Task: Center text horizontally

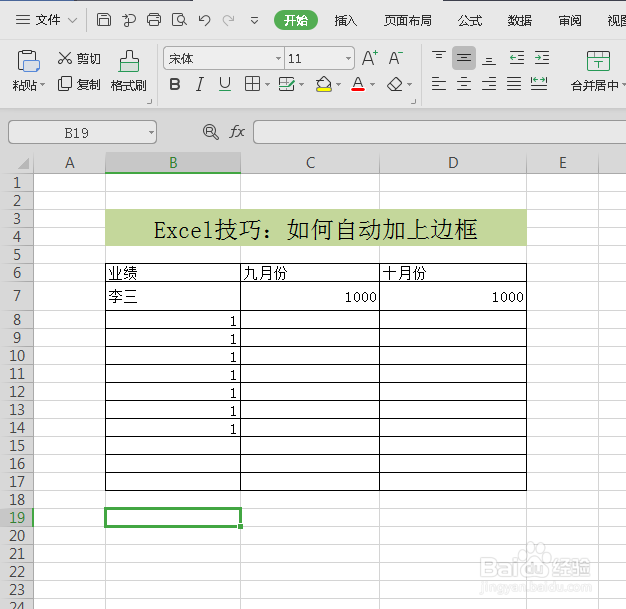Action: point(464,84)
